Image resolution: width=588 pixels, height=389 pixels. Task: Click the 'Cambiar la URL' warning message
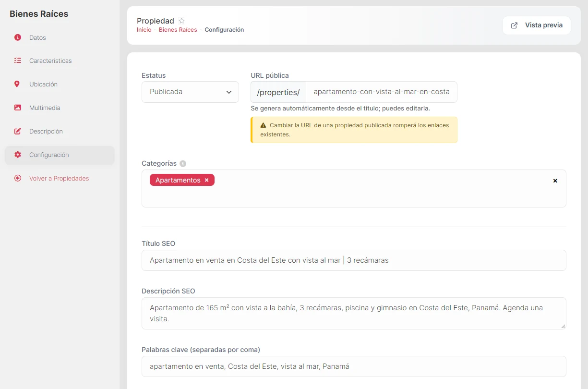click(x=354, y=130)
